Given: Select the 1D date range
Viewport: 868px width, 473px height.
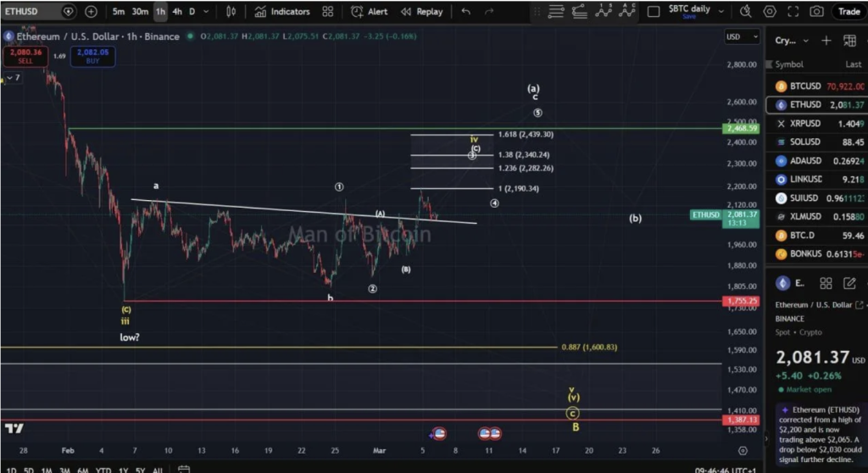Looking at the screenshot, I should tap(11, 470).
